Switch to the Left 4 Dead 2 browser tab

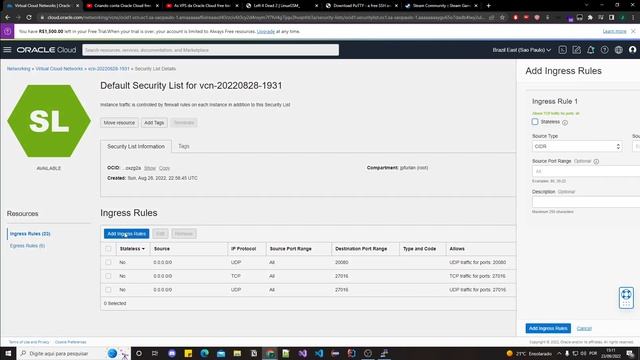point(282,6)
